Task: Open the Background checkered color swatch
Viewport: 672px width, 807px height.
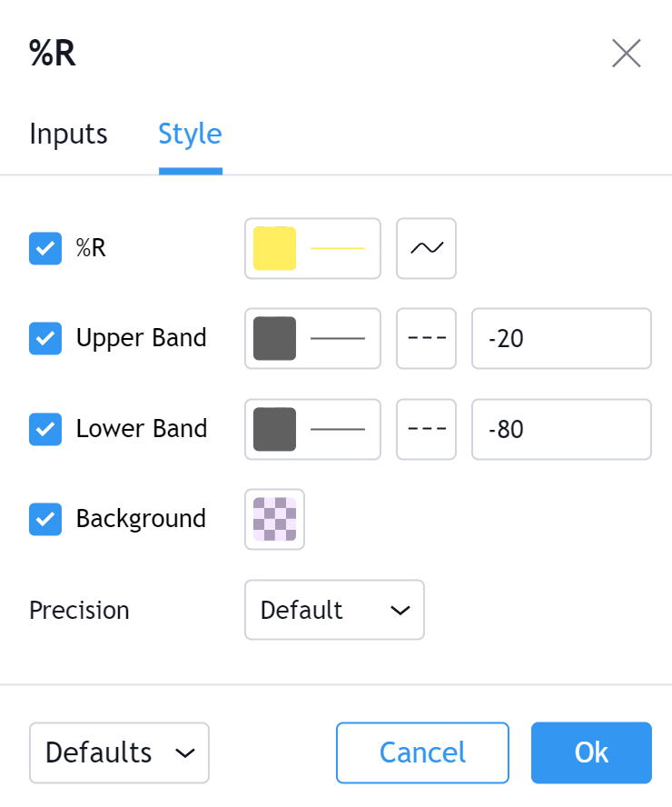Action: (274, 520)
